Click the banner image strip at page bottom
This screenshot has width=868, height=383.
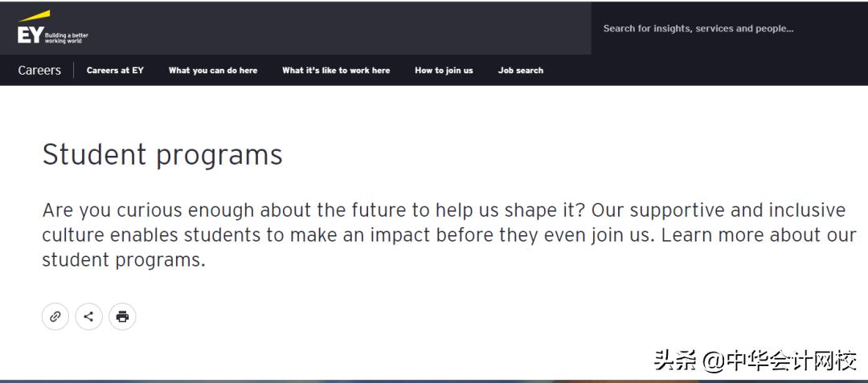tap(434, 380)
